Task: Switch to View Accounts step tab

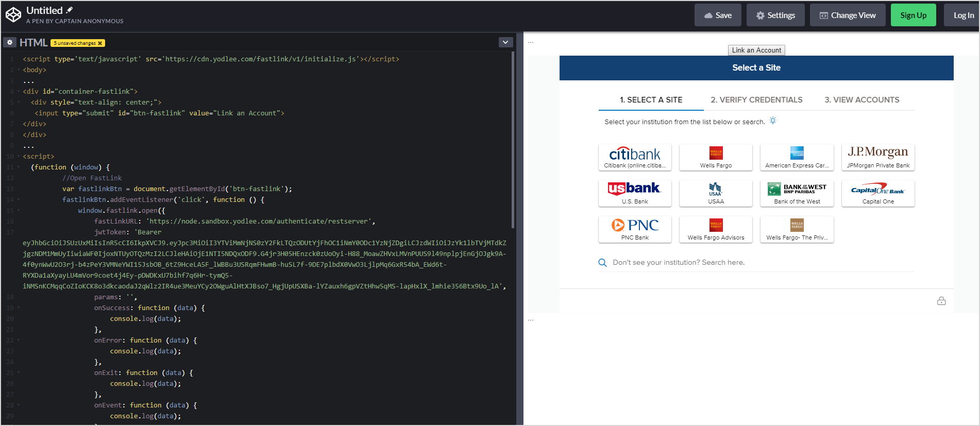Action: (862, 100)
